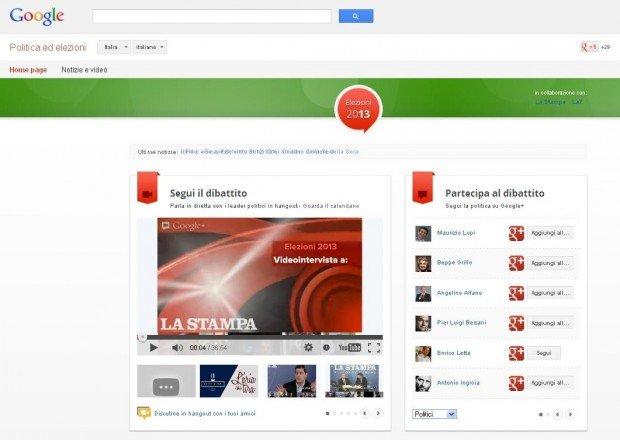Click Google+ icon beside Pier Luigi Bersani
The height and width of the screenshot is (440, 620).
pos(516,323)
